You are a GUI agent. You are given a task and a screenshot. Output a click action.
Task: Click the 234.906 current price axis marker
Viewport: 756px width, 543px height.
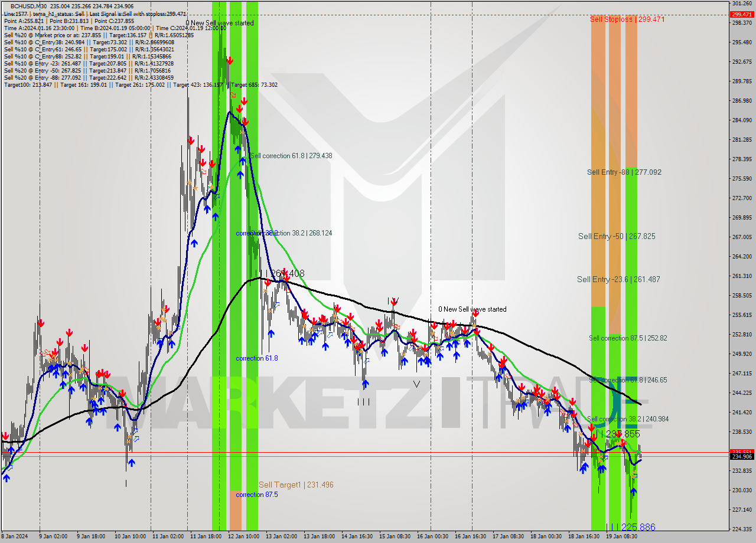(743, 456)
